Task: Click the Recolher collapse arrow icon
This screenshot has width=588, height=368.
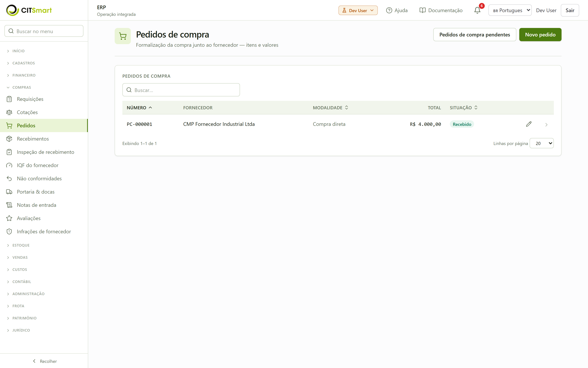Action: [34, 361]
